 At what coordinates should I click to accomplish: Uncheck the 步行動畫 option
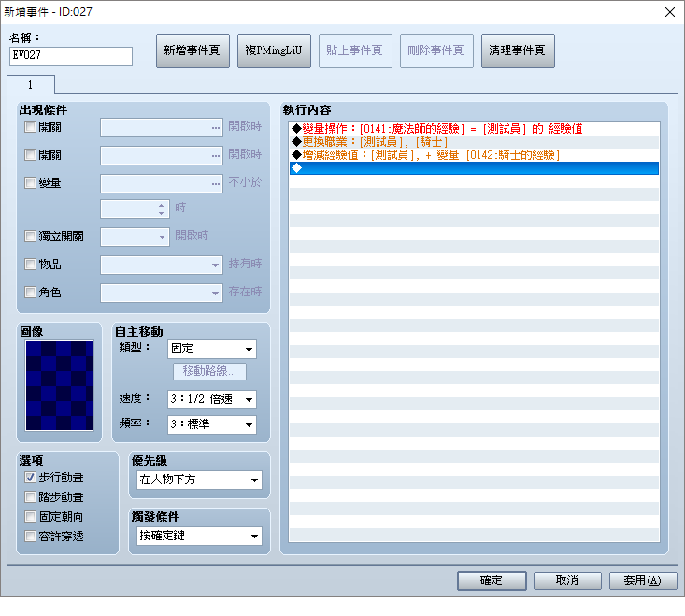click(30, 478)
